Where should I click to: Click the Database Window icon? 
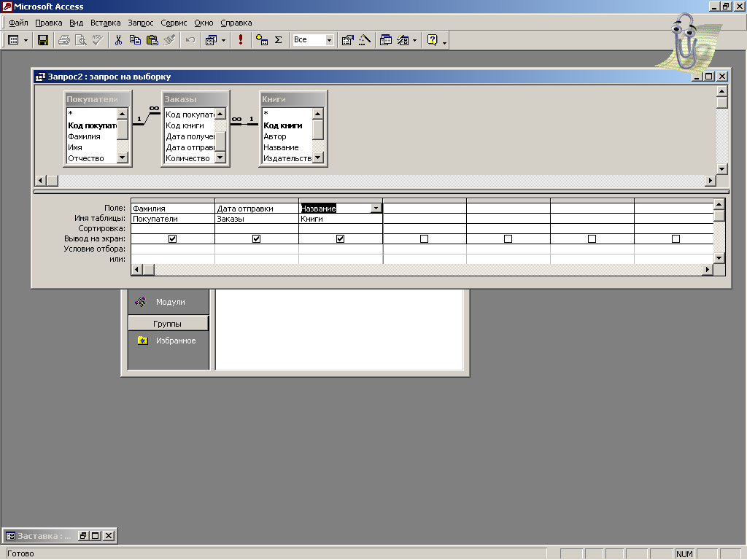[x=385, y=41]
